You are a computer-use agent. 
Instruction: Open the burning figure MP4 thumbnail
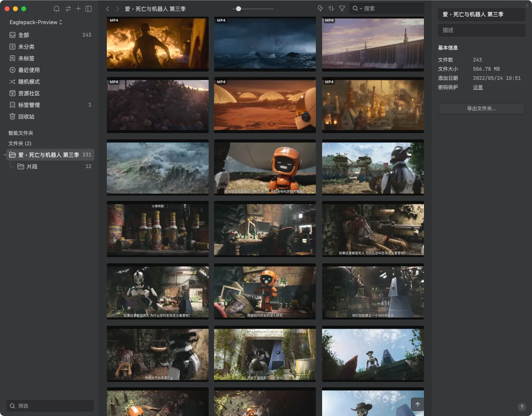coord(158,44)
